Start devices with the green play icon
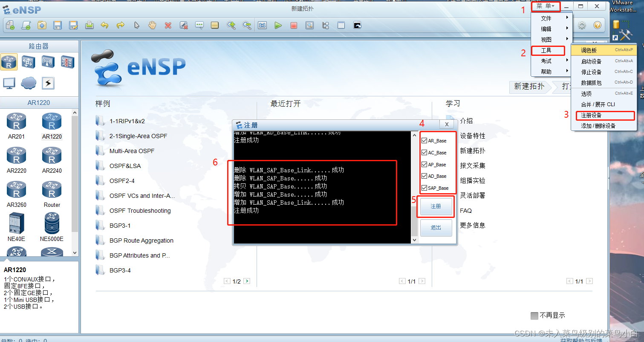This screenshot has width=644, height=342. [x=278, y=25]
